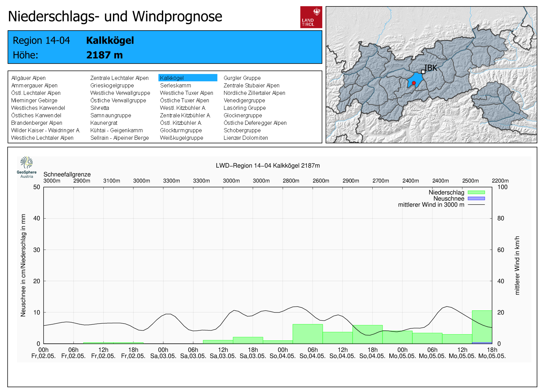Open the Serleskamm region forecast
This screenshot has width=544, height=392.
tap(175, 85)
